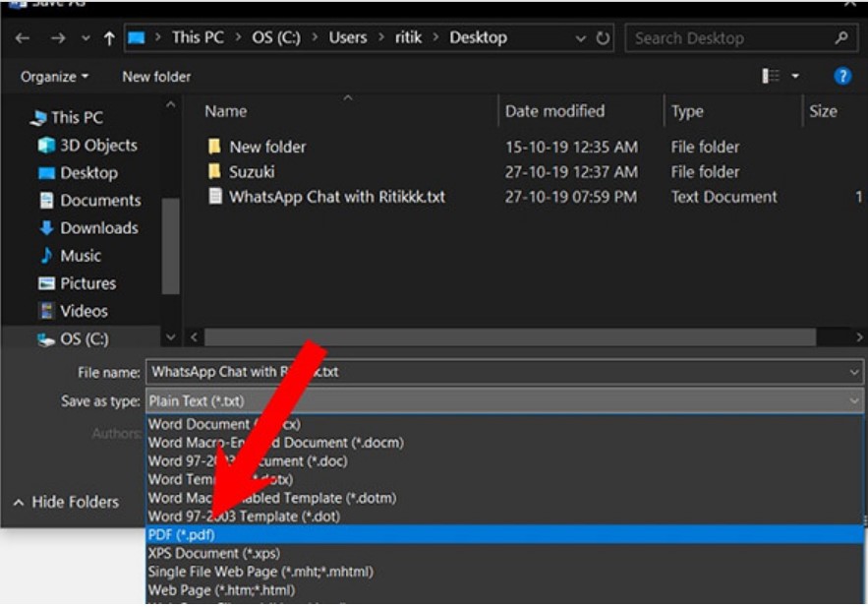Click the New folder button
This screenshot has height=607, width=868.
point(156,77)
